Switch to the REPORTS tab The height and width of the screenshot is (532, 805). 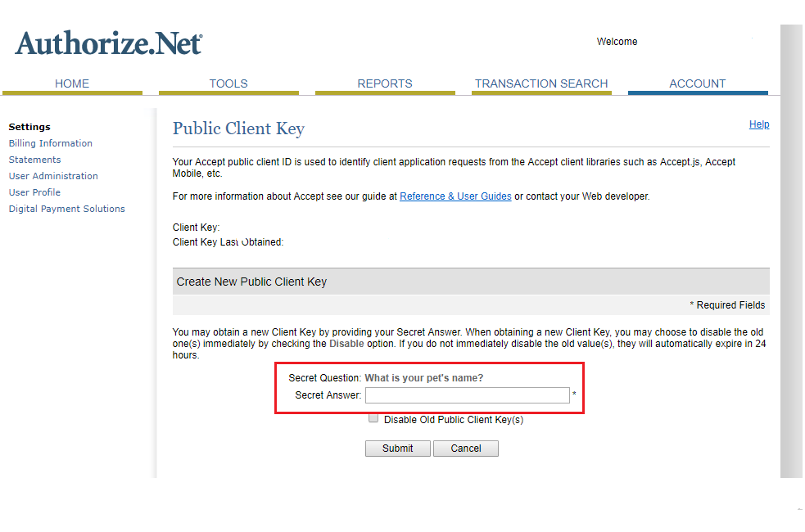(385, 83)
